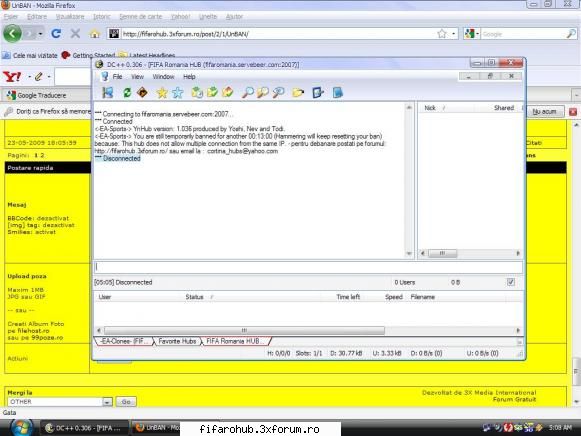Click the Yahoo toolbar pencil icon
The height and width of the screenshot is (436, 581).
point(39,77)
